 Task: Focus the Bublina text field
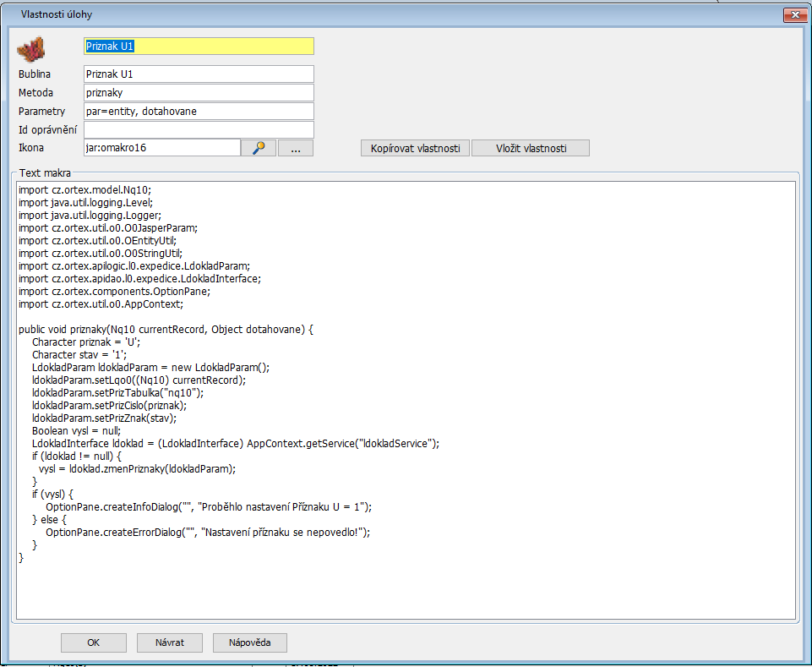coord(199,74)
